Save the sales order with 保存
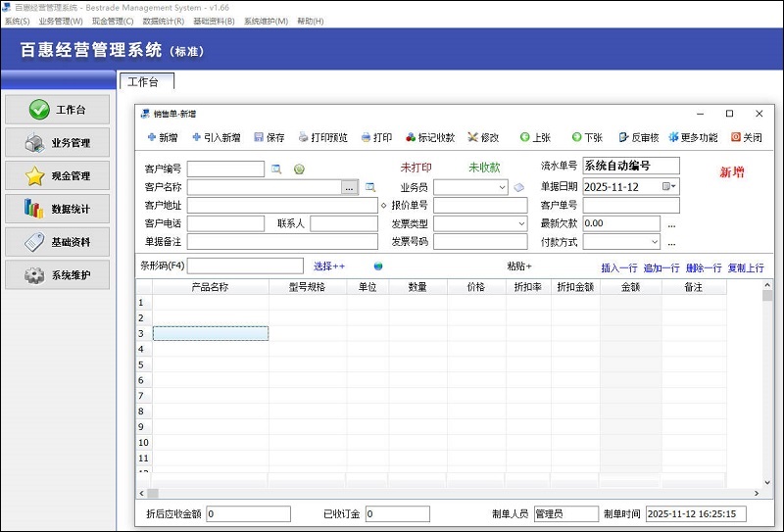Screen dimensions: 784x532 (269, 137)
